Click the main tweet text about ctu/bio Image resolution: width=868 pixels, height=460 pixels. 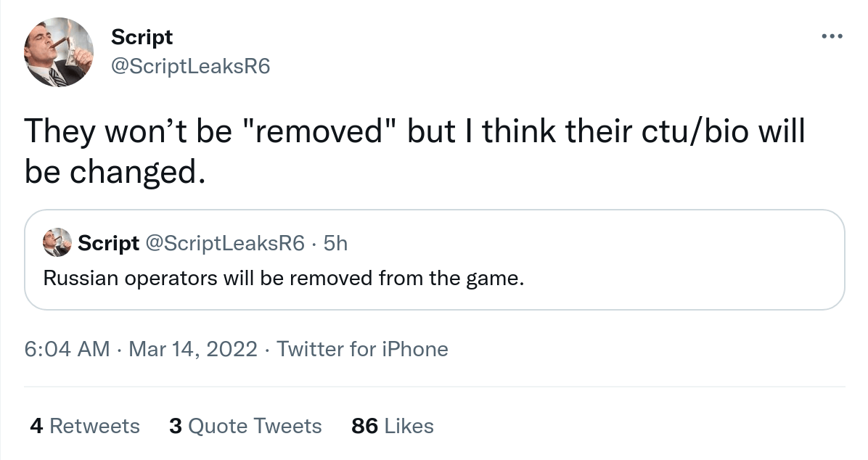click(414, 153)
